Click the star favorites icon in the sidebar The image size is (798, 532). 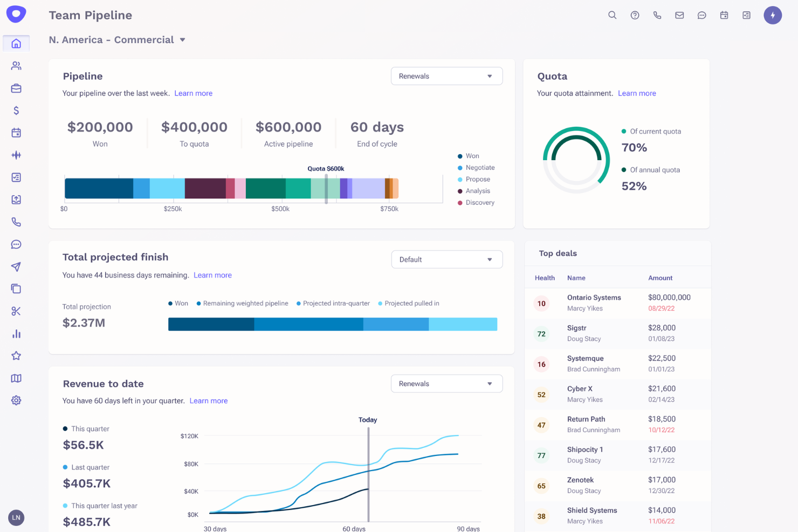click(x=16, y=356)
